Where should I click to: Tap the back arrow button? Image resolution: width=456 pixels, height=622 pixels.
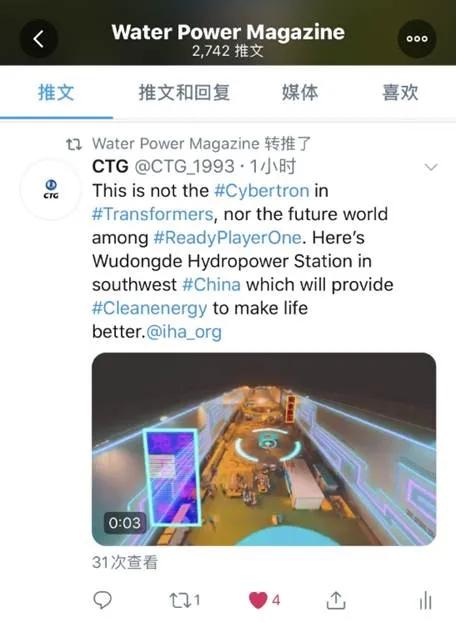tap(39, 39)
